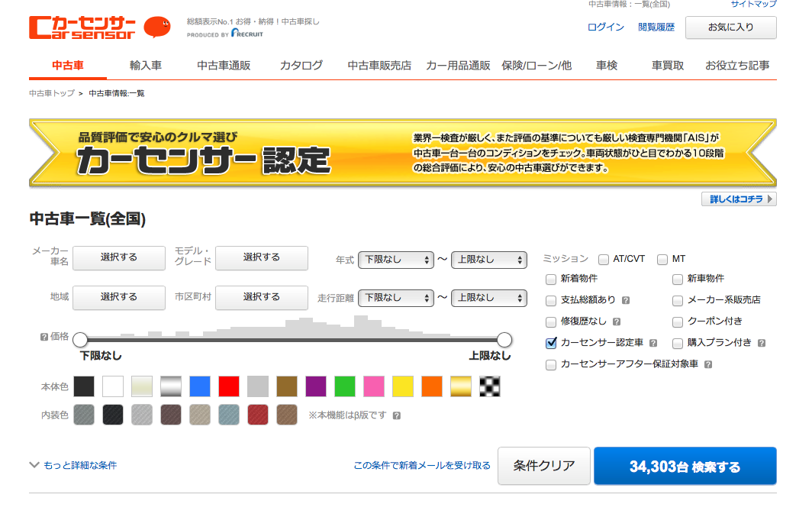Image resolution: width=812 pixels, height=517 pixels.
Task: Toggle the メーカー系販売店 checkbox
Action: click(678, 301)
